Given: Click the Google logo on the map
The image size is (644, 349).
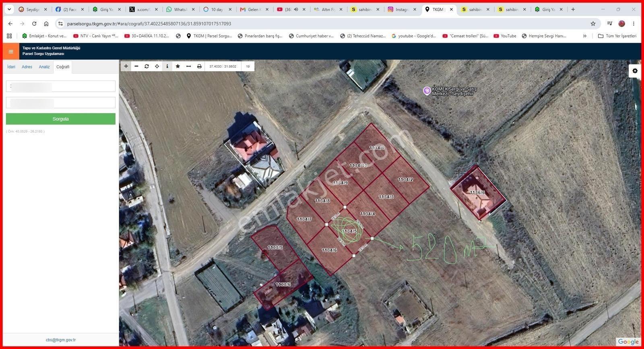Looking at the screenshot, I should click(628, 341).
